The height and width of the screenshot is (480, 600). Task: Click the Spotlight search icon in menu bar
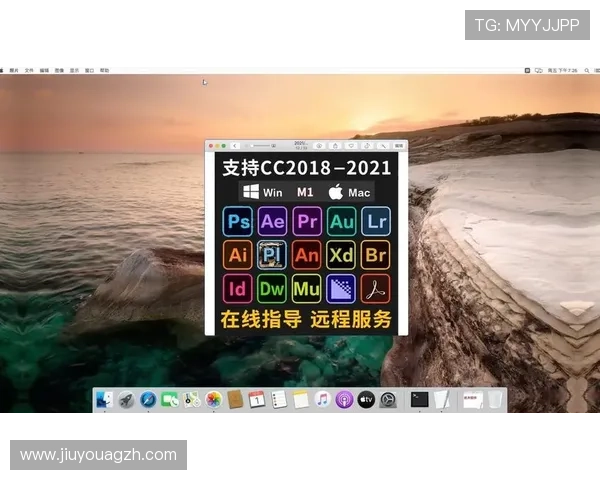(587, 70)
